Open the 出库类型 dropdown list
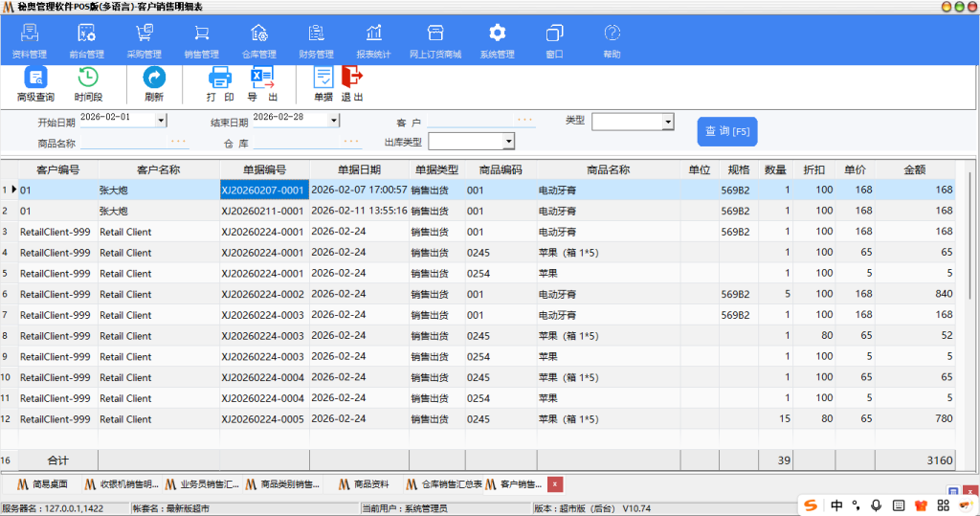 click(x=508, y=142)
